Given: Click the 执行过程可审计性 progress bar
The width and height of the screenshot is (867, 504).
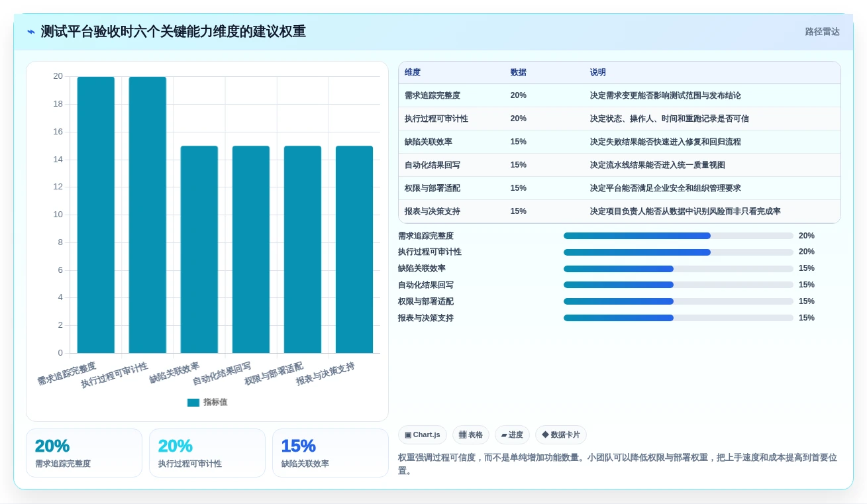Looking at the screenshot, I should (x=678, y=252).
